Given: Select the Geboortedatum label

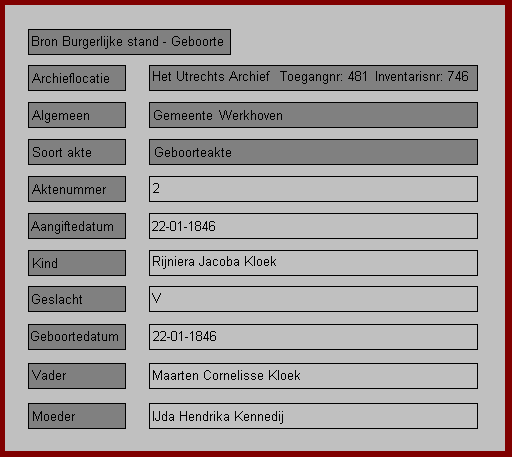Looking at the screenshot, I should (77, 337).
